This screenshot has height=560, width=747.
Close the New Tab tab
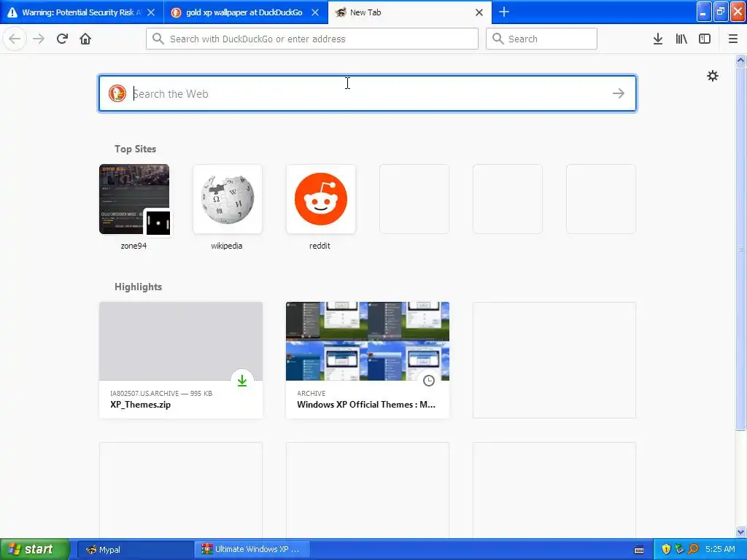point(479,12)
